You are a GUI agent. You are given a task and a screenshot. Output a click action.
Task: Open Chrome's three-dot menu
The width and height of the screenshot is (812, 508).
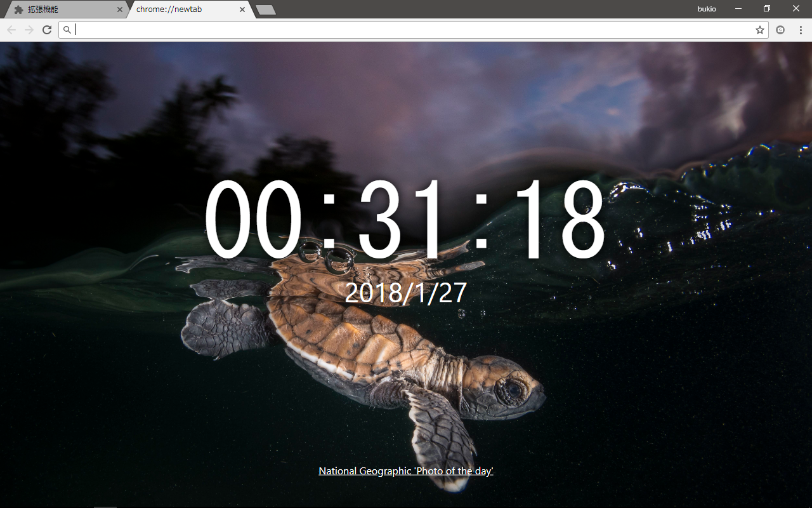(x=801, y=29)
